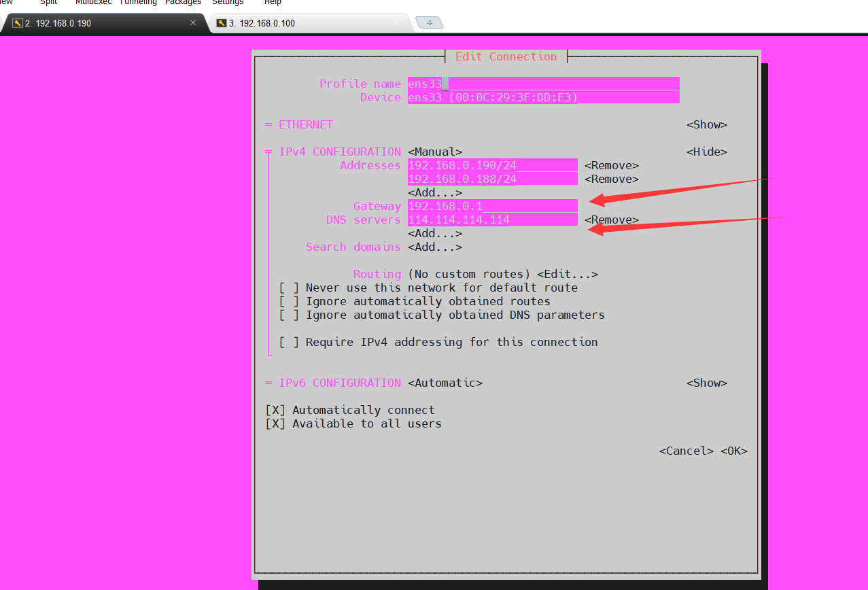Close the 192.168.0.190 tab
This screenshot has width=868, height=590.
pos(193,22)
